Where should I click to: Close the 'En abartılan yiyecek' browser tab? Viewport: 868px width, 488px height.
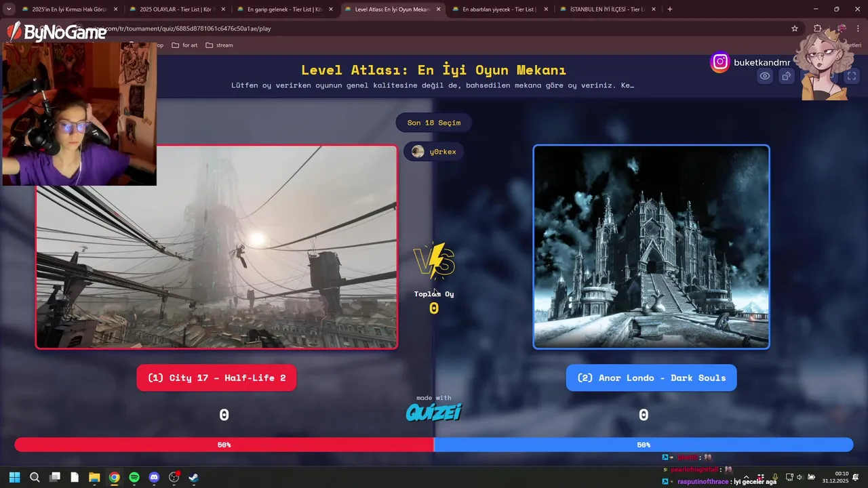click(546, 9)
